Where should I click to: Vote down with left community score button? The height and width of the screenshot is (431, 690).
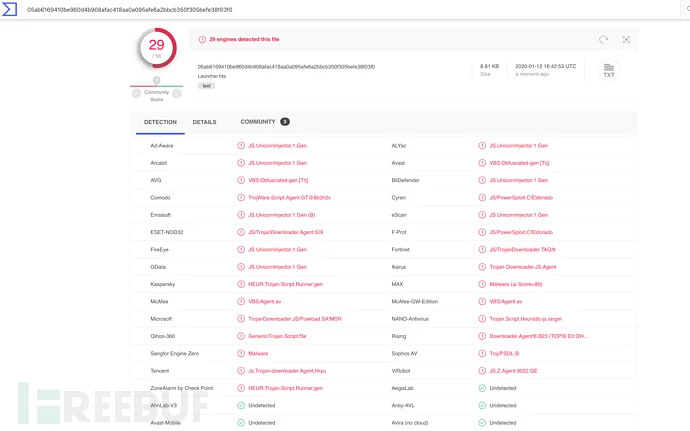[136, 93]
